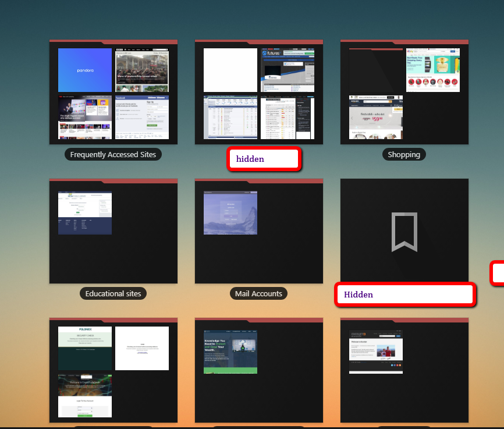The image size is (504, 429).
Task: Click the Frequently Accessed Sites folder label
Action: pos(113,154)
